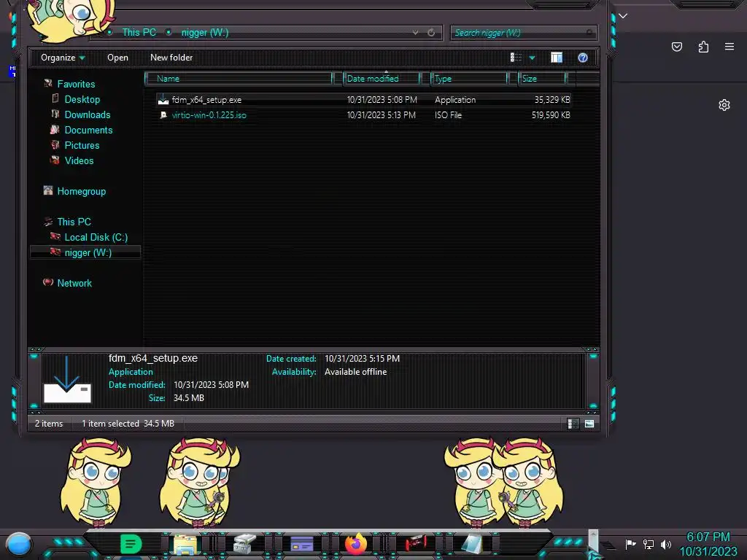Click the Open toolbar button

[117, 58]
